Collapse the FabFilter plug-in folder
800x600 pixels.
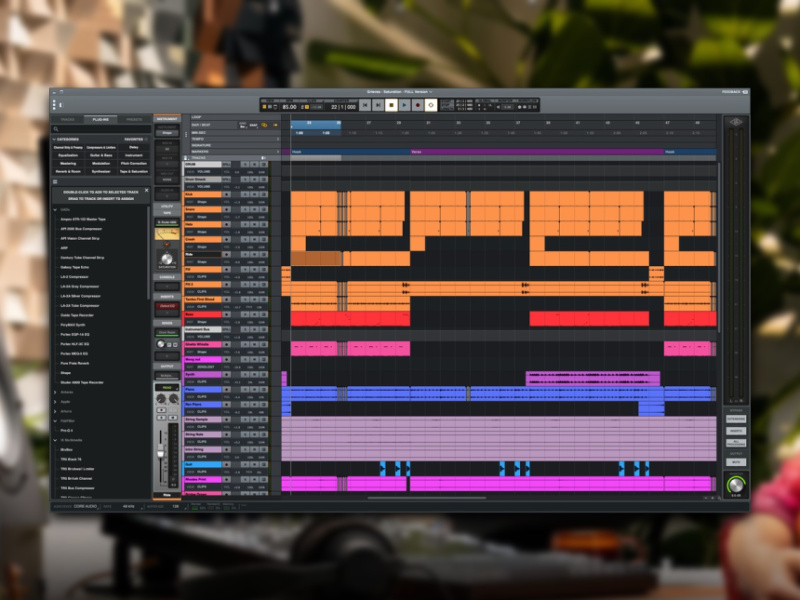point(55,421)
